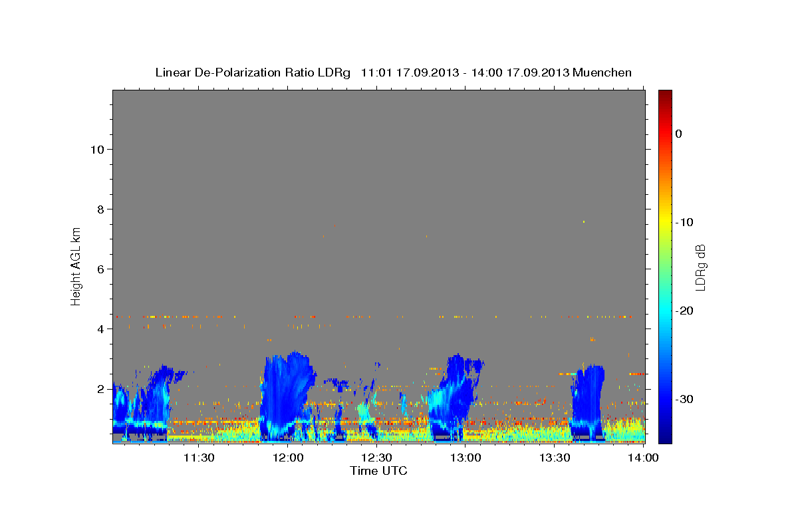Click the blue cloud echo near 13:40
This screenshot has width=798, height=532.
(x=587, y=402)
